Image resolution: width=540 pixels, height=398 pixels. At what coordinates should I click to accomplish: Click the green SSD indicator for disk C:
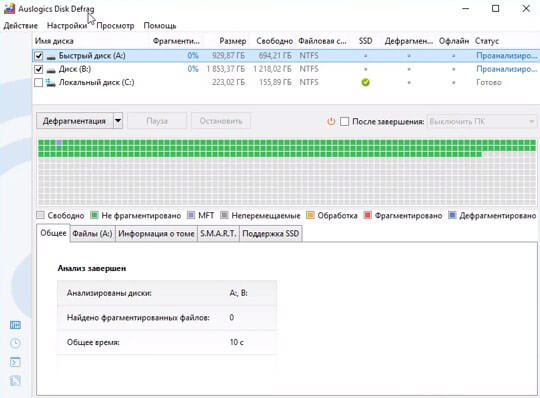click(x=365, y=82)
